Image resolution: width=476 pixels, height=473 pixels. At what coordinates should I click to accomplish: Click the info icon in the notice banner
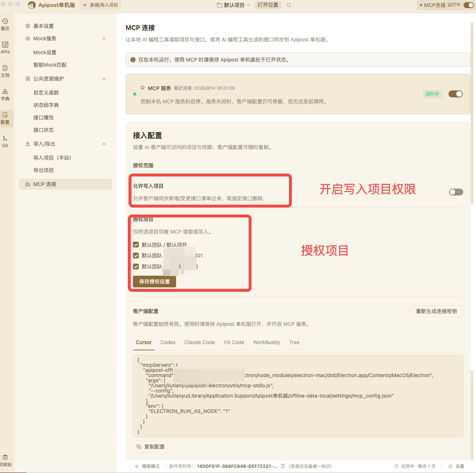click(x=133, y=60)
